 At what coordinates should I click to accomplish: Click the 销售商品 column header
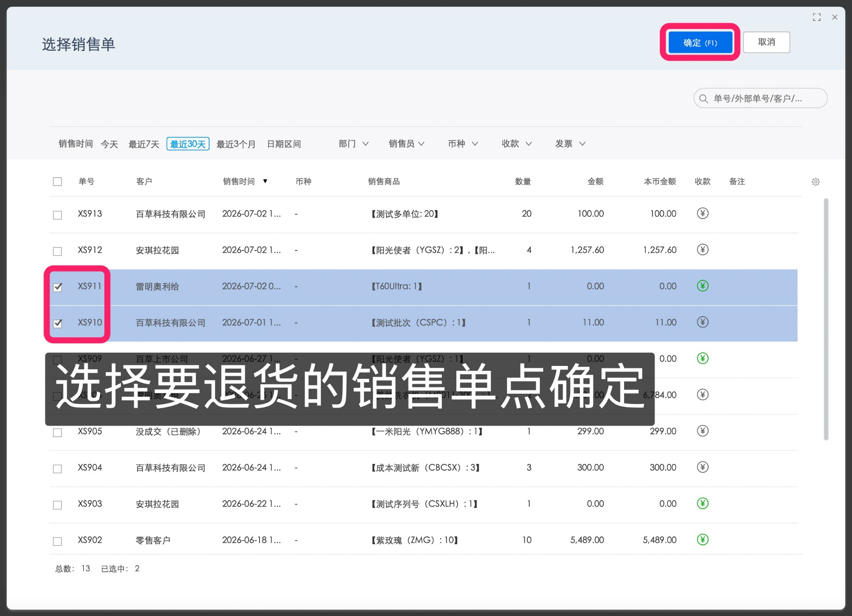384,181
